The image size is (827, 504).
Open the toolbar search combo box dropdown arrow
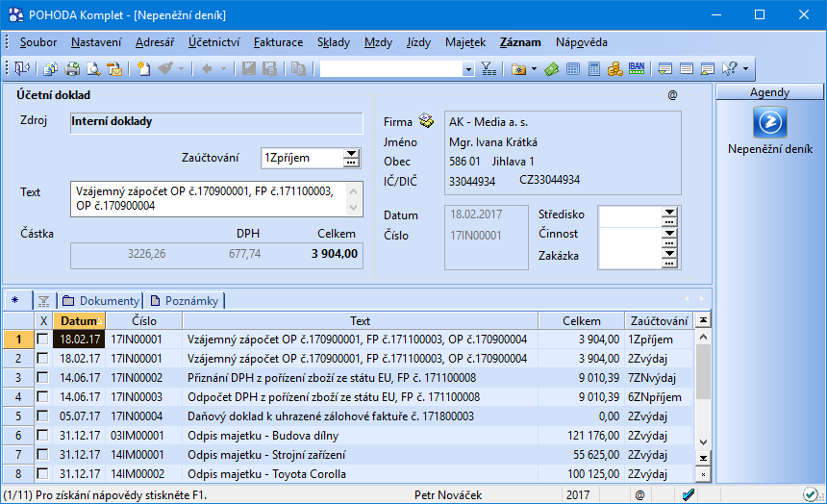pyautogui.click(x=467, y=69)
